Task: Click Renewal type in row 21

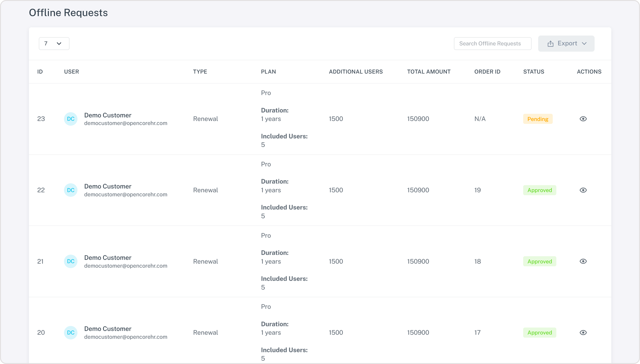Action: click(x=205, y=261)
